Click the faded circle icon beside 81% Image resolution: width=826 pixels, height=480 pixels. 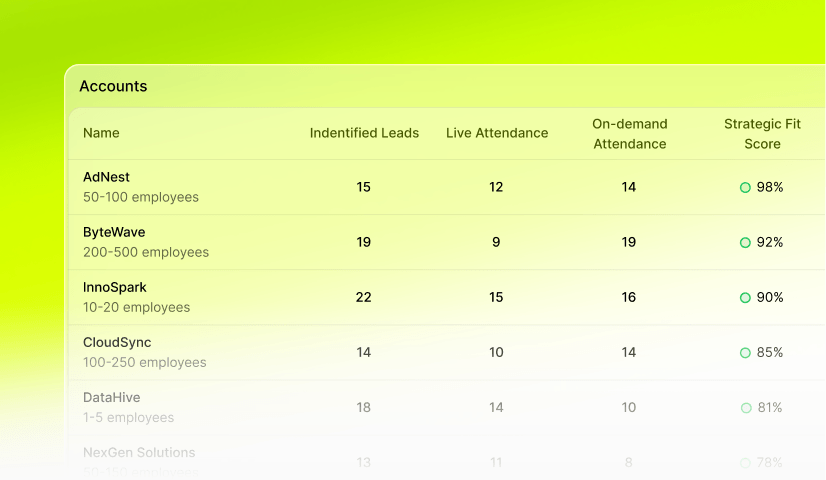coord(745,407)
